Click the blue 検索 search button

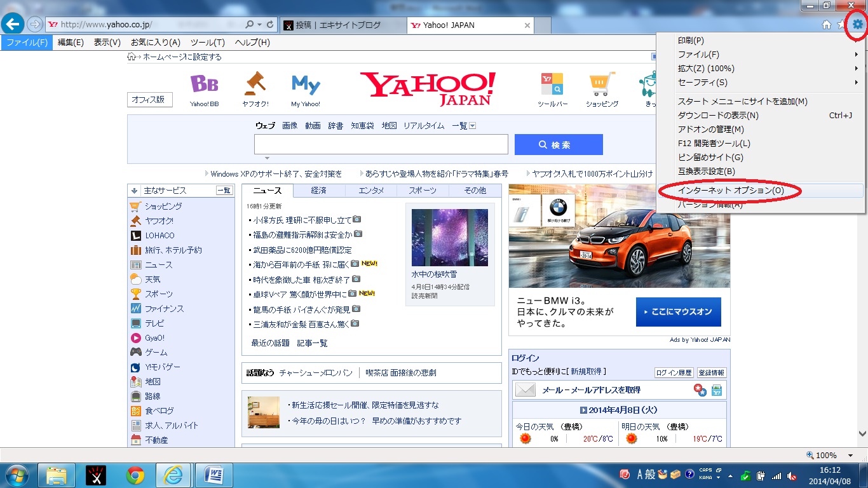click(x=559, y=145)
